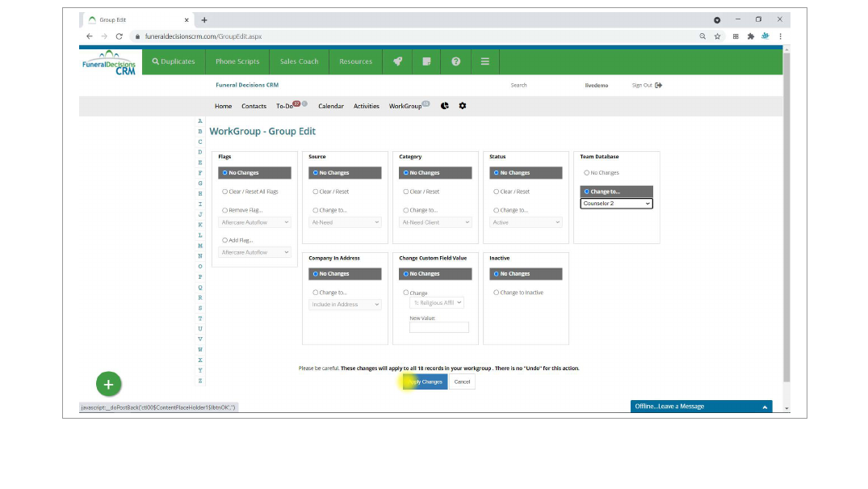This screenshot has width=868, height=489.
Task: Click the Cancel button
Action: (x=462, y=382)
